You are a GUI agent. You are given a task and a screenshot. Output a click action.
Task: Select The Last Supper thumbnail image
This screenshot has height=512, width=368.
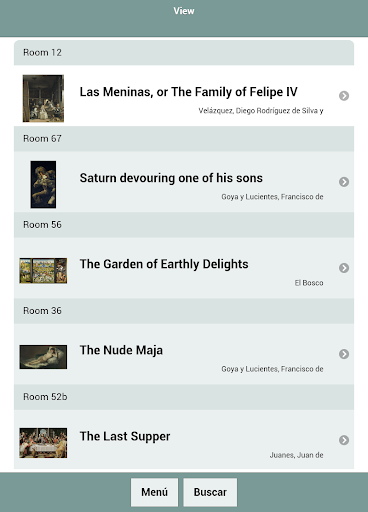coord(43,443)
